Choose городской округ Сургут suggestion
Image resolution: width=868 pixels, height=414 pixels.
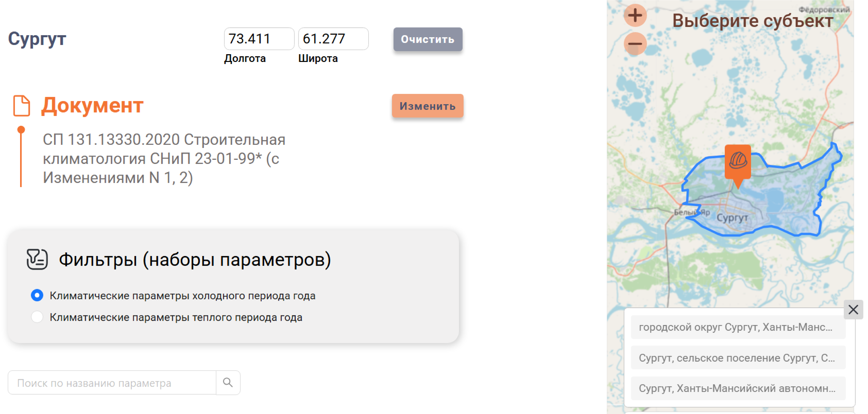coord(738,327)
